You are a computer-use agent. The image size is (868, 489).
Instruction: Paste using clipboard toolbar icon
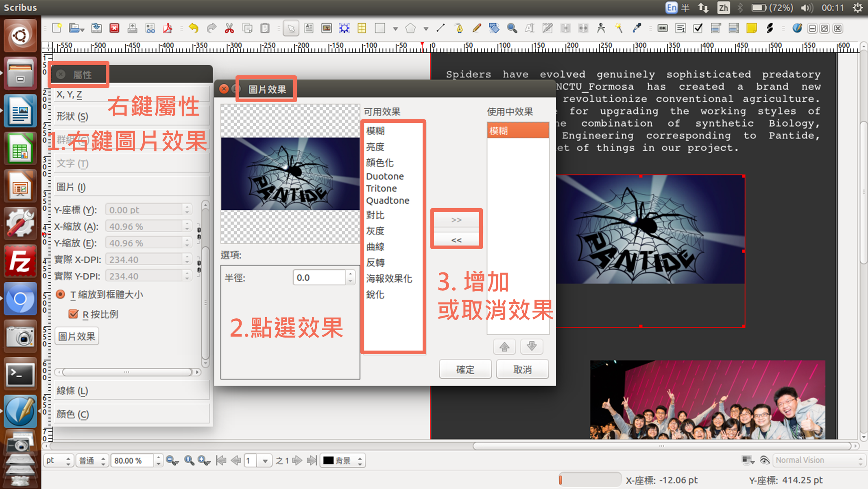point(265,28)
